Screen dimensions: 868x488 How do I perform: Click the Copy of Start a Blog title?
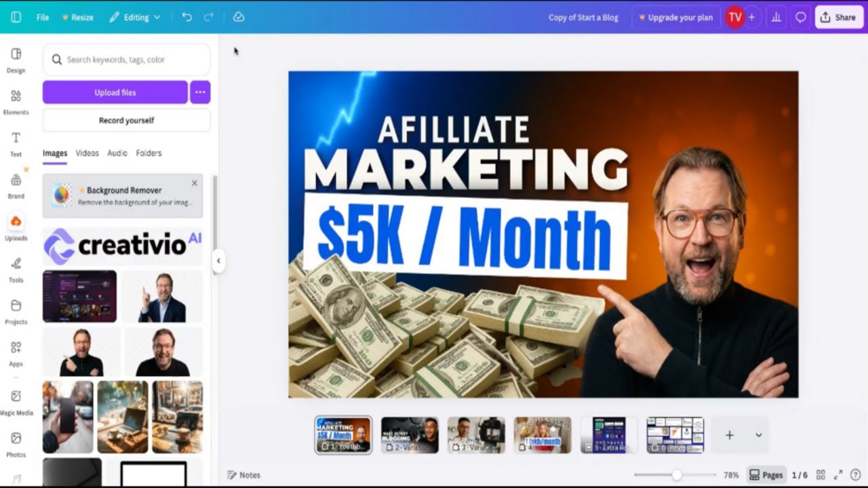tap(583, 18)
